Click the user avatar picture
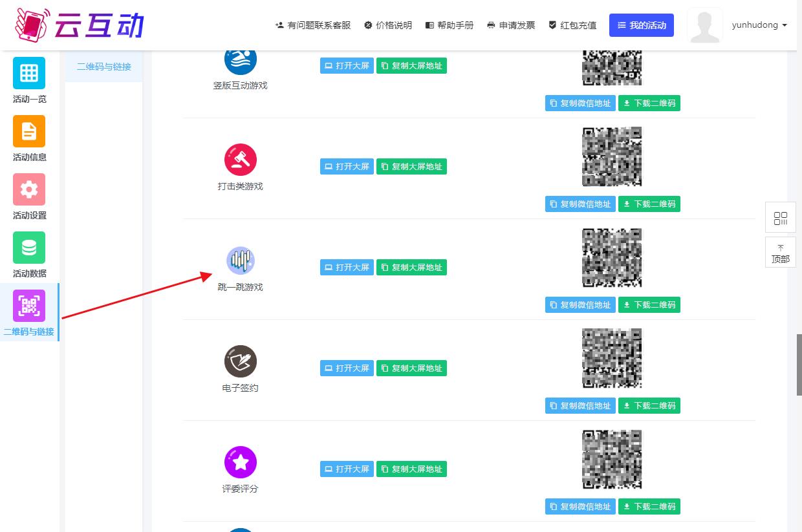This screenshot has height=532, width=802. coord(705,26)
